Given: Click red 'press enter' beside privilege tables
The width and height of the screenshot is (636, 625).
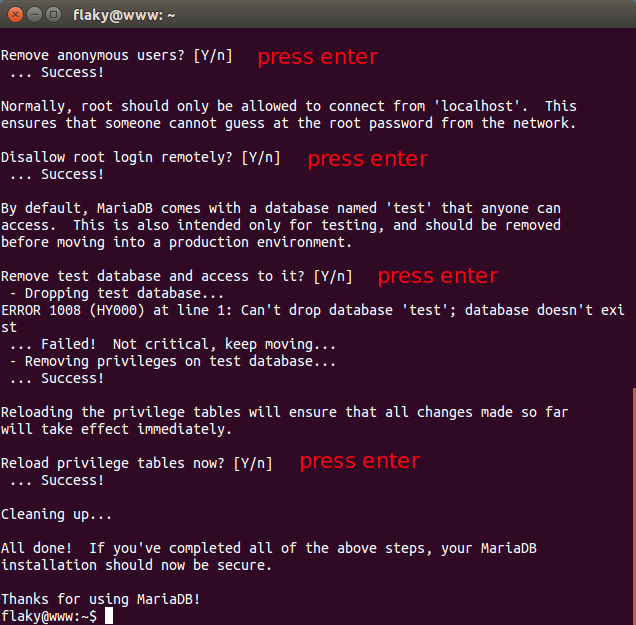Looking at the screenshot, I should 359,461.
